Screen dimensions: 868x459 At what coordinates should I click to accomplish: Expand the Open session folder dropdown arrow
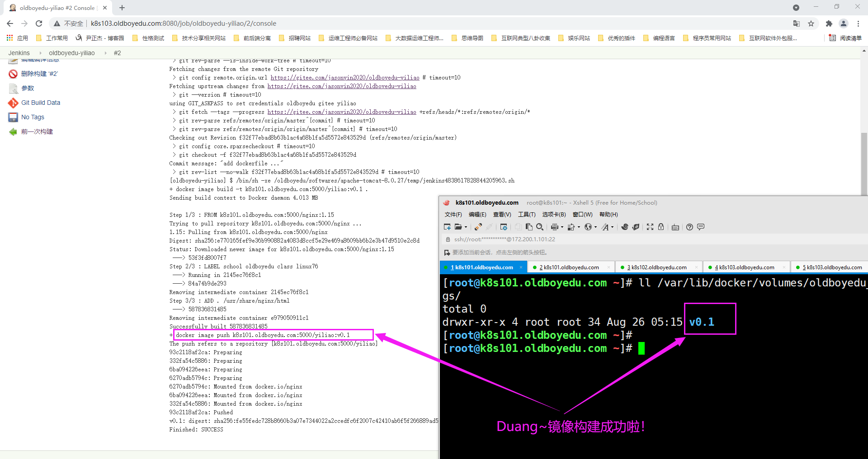[x=466, y=227]
